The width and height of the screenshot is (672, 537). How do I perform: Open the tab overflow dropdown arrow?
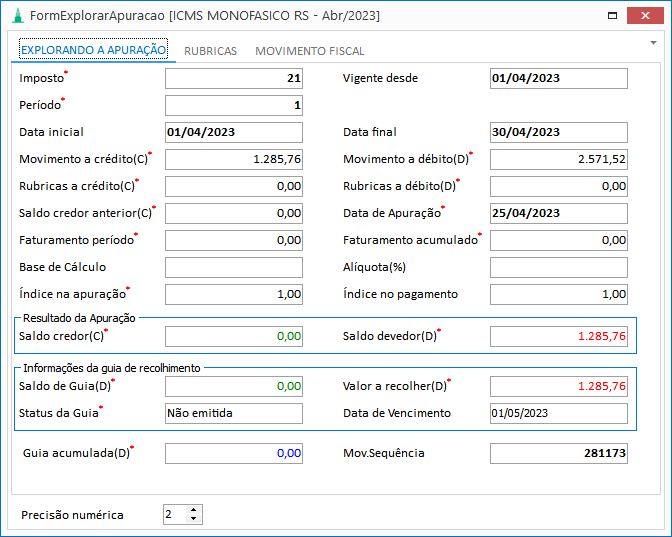coord(653,43)
